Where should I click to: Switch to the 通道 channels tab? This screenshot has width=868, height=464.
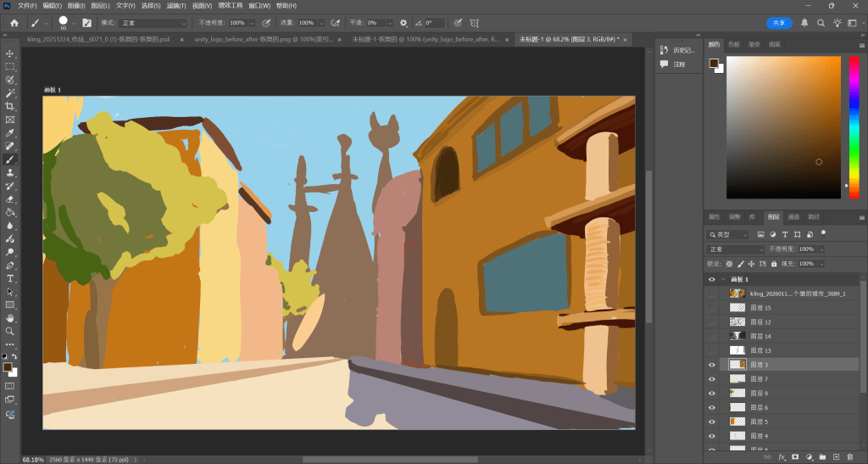[x=793, y=216]
